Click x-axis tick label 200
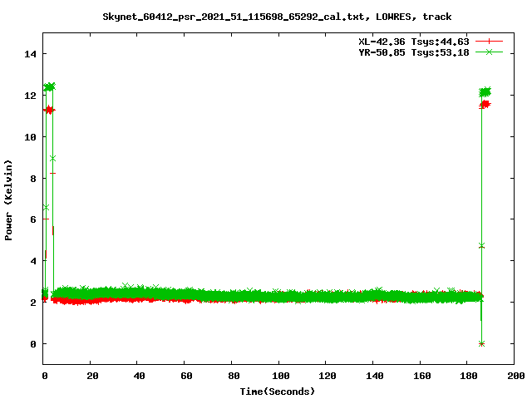This screenshot has height=399, width=532. [x=516, y=376]
